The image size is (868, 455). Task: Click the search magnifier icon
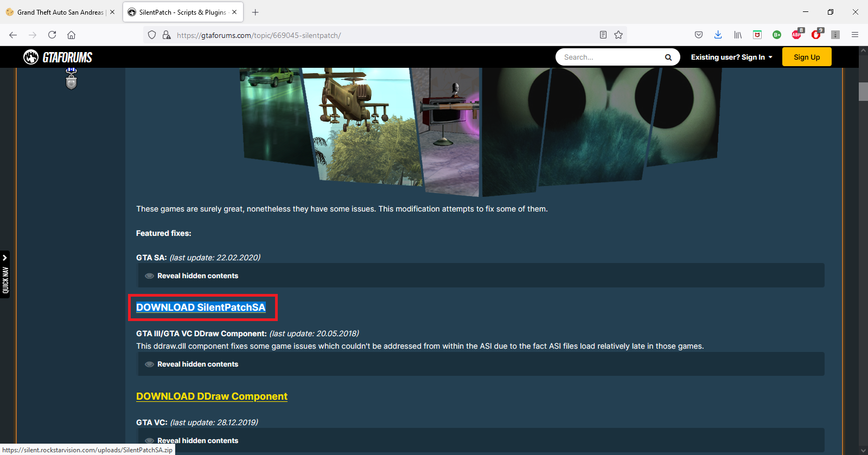point(668,57)
